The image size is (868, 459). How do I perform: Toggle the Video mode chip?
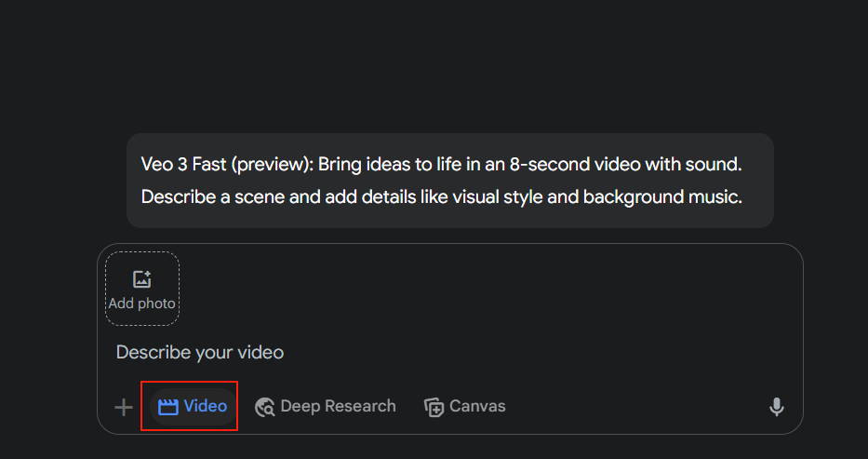coord(193,407)
